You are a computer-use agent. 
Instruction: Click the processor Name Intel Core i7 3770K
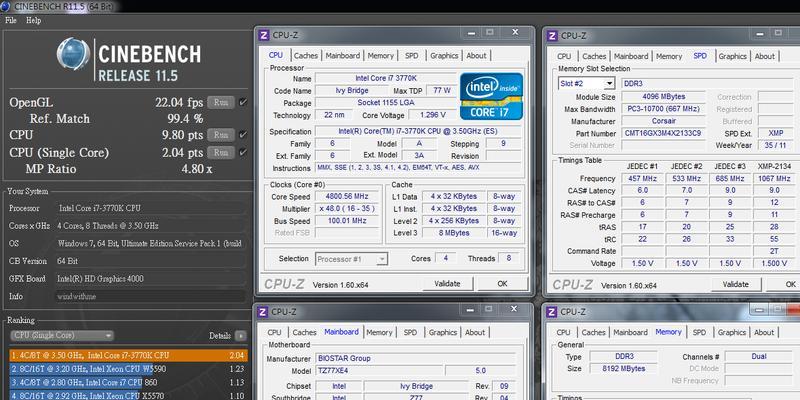click(x=386, y=79)
